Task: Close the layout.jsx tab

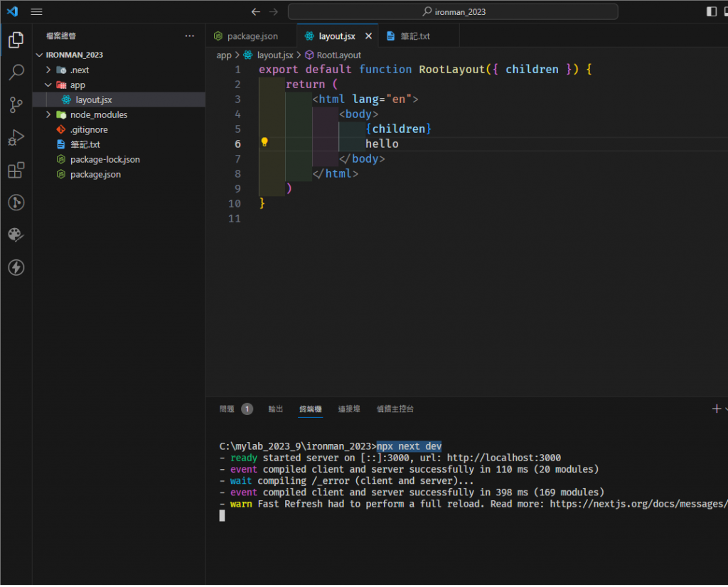Action: (x=369, y=36)
